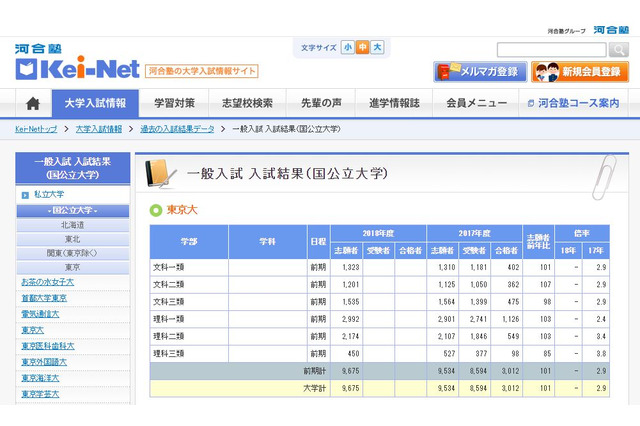Click the 理科二類 row label
Screen dimensions: 640x426
(x=169, y=336)
